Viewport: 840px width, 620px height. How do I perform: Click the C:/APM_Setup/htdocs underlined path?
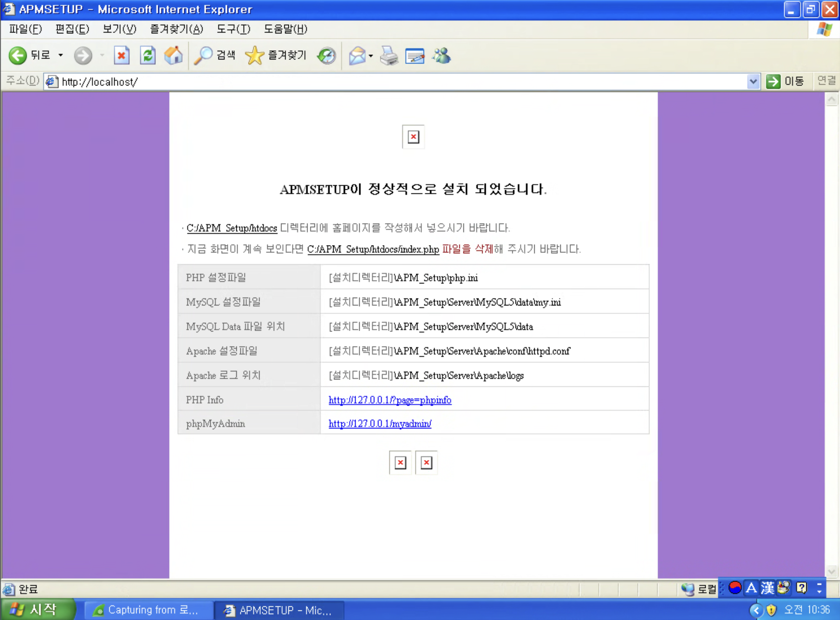point(232,228)
